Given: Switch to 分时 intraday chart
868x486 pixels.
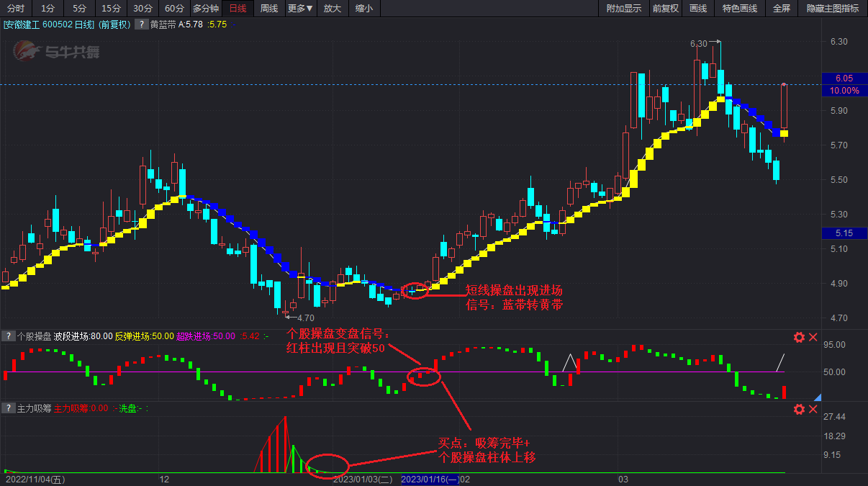Looking at the screenshot, I should (x=16, y=9).
